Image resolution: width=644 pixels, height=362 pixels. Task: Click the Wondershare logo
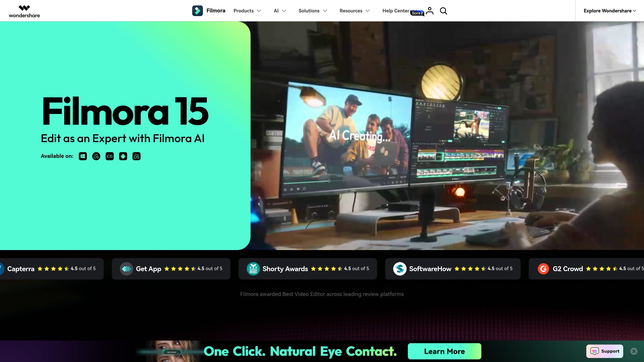[x=24, y=11]
